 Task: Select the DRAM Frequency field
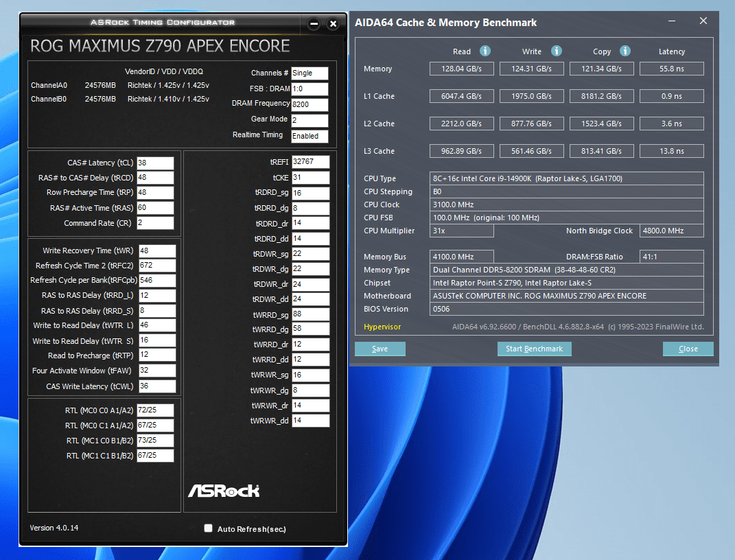click(310, 104)
